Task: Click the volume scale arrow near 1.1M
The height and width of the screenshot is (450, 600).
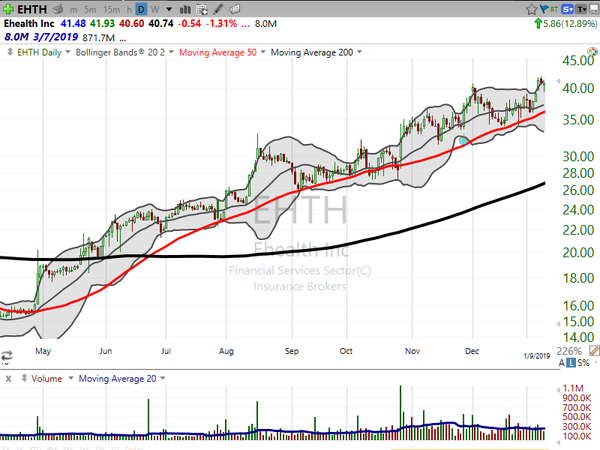Action: click(x=558, y=390)
